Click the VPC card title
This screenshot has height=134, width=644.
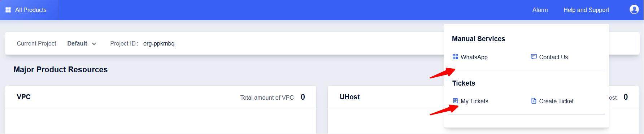[x=23, y=97]
